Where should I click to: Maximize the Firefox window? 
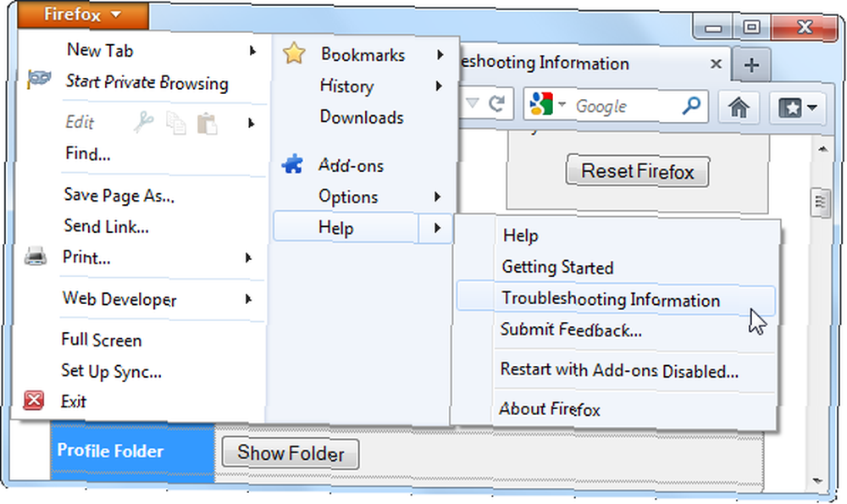coord(750,27)
